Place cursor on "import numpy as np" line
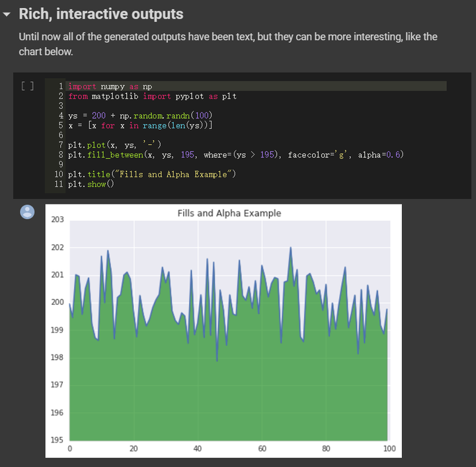Screen dimensions: 476x467 [110, 87]
